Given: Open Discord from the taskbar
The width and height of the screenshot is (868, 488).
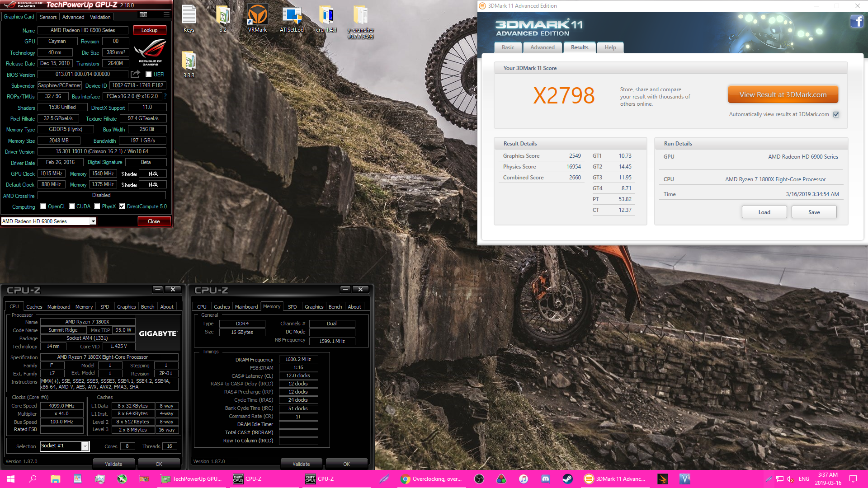Looking at the screenshot, I should click(546, 479).
